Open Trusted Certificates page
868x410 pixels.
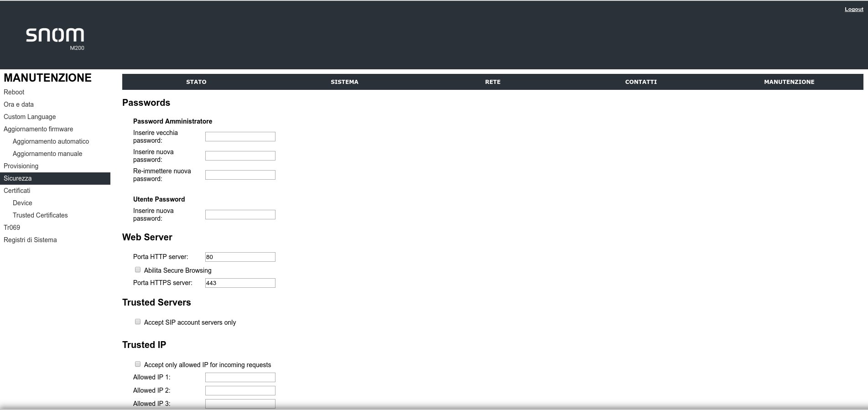coord(40,215)
